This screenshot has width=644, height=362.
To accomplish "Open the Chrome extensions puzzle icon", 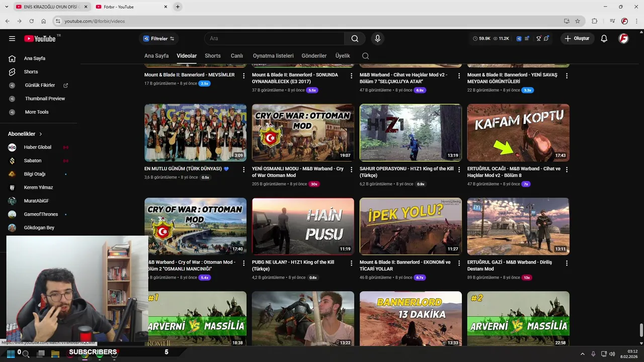I will pos(595,21).
